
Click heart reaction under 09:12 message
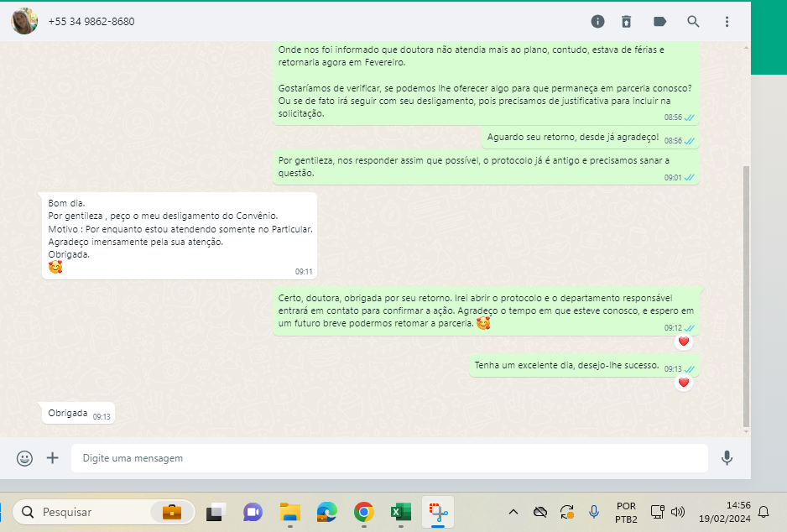coord(684,342)
